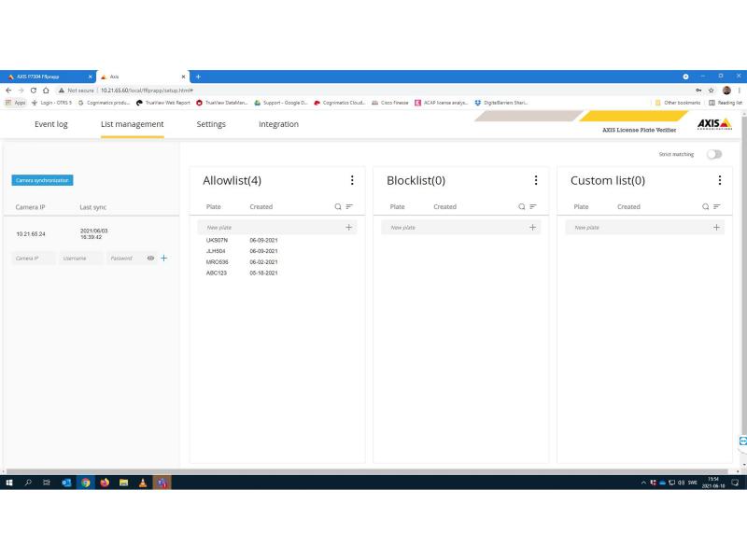Click the Camera IP input field
This screenshot has width=747, height=560.
34,259
